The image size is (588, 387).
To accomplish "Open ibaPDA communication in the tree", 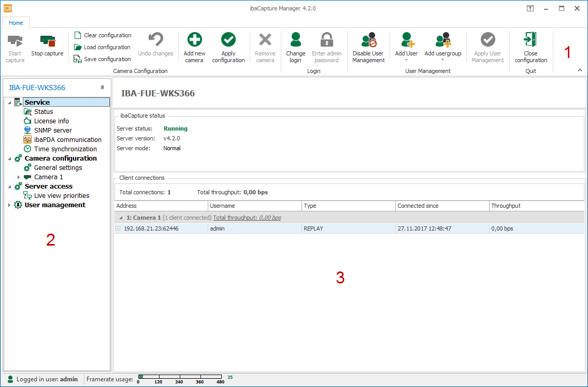I will pyautogui.click(x=67, y=140).
